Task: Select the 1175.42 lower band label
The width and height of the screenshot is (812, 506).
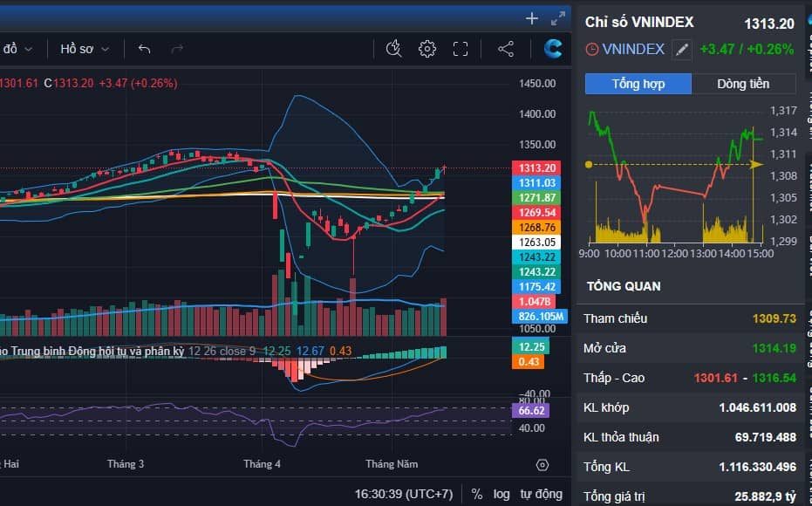Action: tap(536, 286)
